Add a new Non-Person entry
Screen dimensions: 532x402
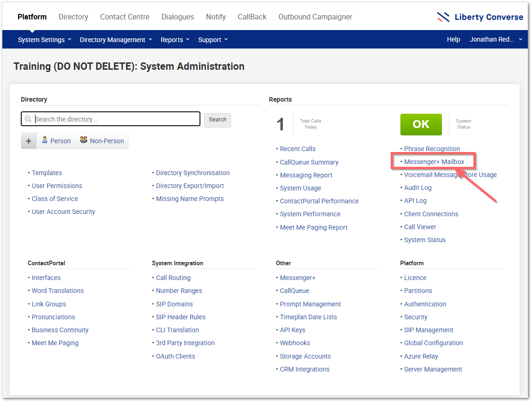tap(102, 140)
